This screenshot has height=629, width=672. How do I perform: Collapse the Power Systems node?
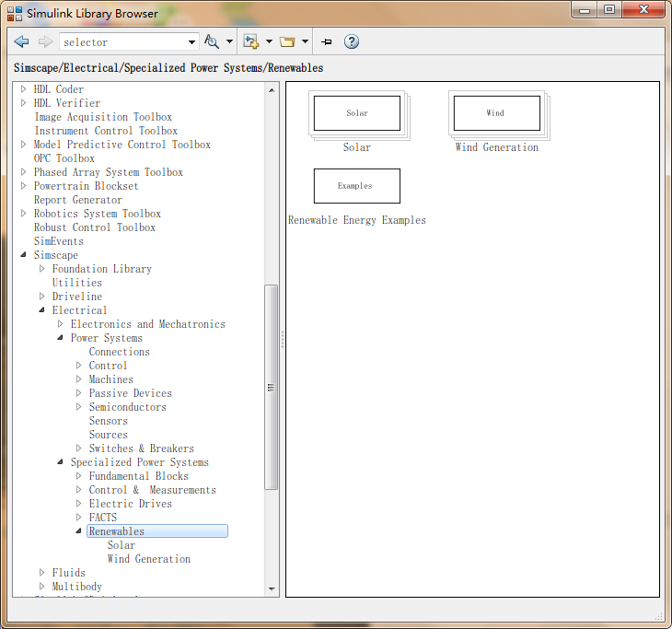tap(61, 338)
